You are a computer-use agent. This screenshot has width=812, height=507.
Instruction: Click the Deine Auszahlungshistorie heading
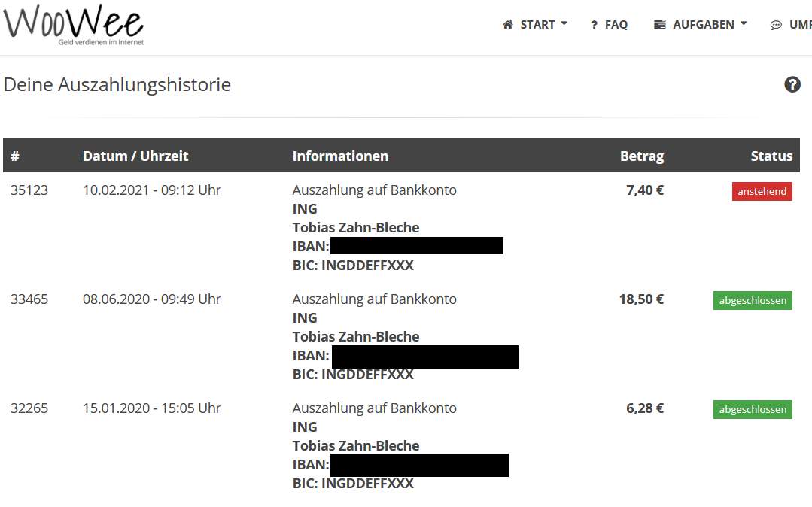(118, 84)
